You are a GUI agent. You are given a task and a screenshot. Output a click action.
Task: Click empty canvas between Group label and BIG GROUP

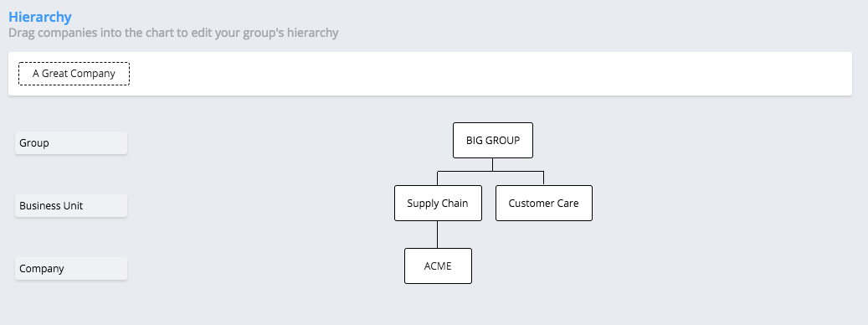288,142
